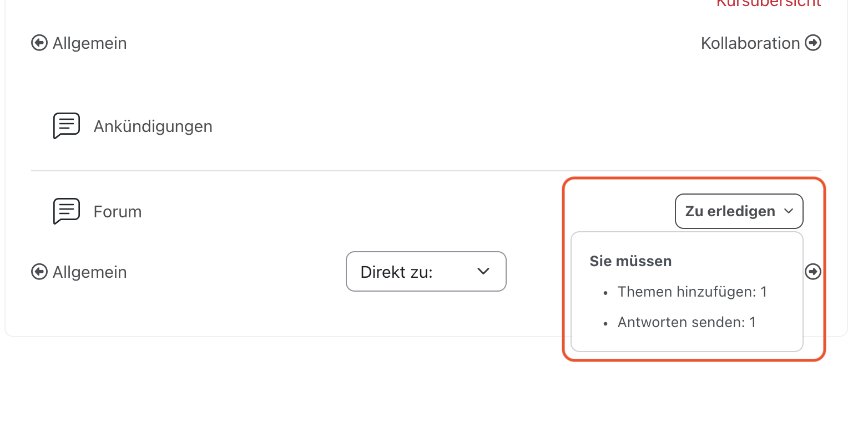Open the Zu erledigen completion dropdown
The height and width of the screenshot is (438, 868).
click(730, 211)
